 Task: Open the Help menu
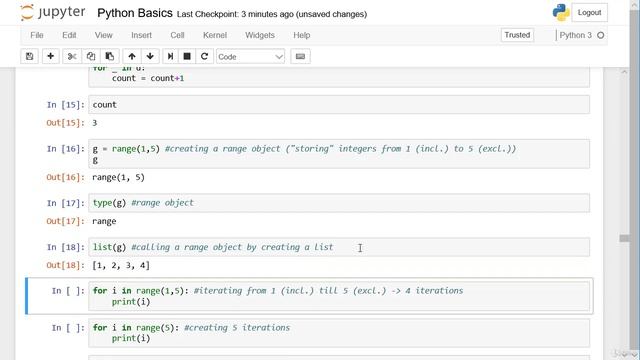[302, 35]
